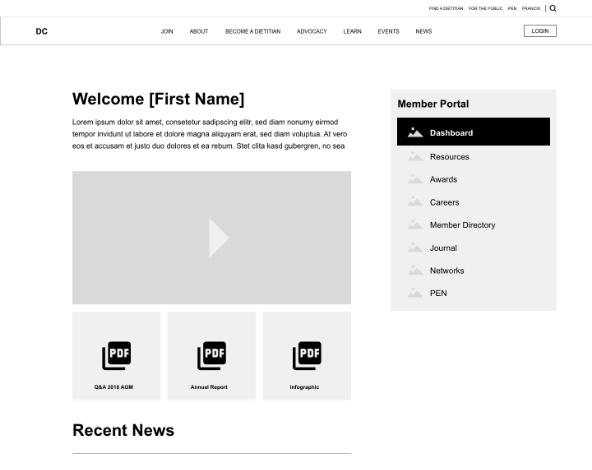Click the DC logo in the header

click(42, 31)
